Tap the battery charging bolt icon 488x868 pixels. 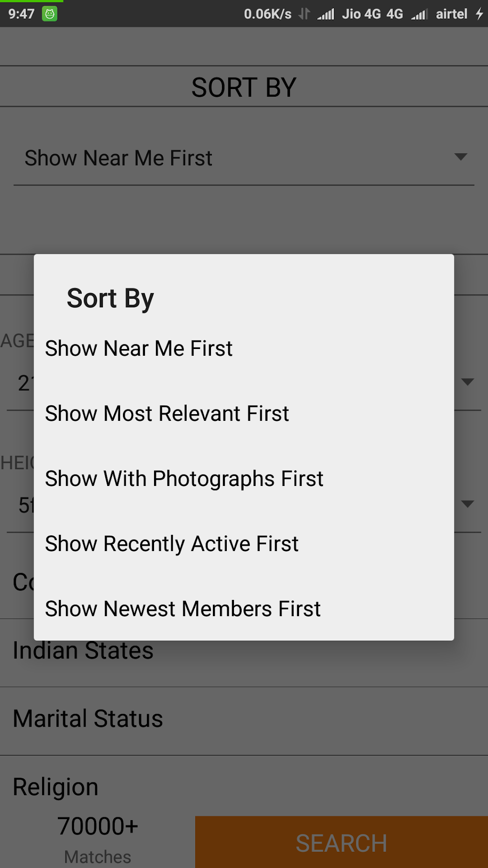pyautogui.click(x=479, y=14)
